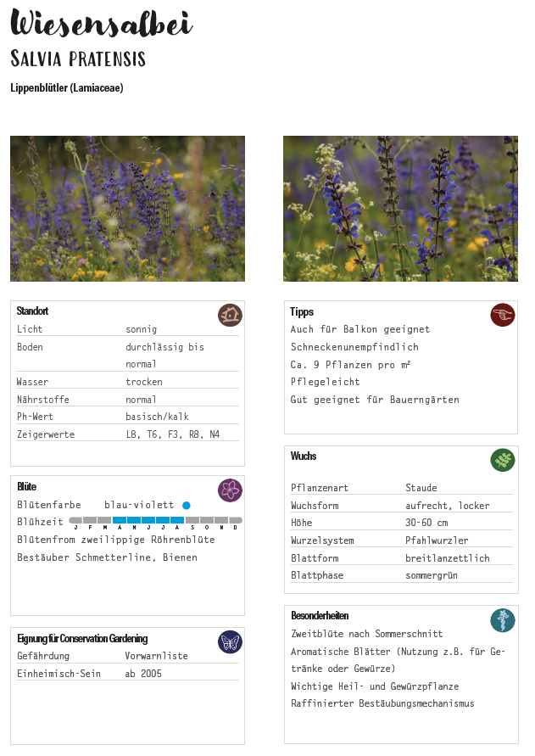
Task: Click the blue-violet flower color dot
Action: tap(187, 505)
